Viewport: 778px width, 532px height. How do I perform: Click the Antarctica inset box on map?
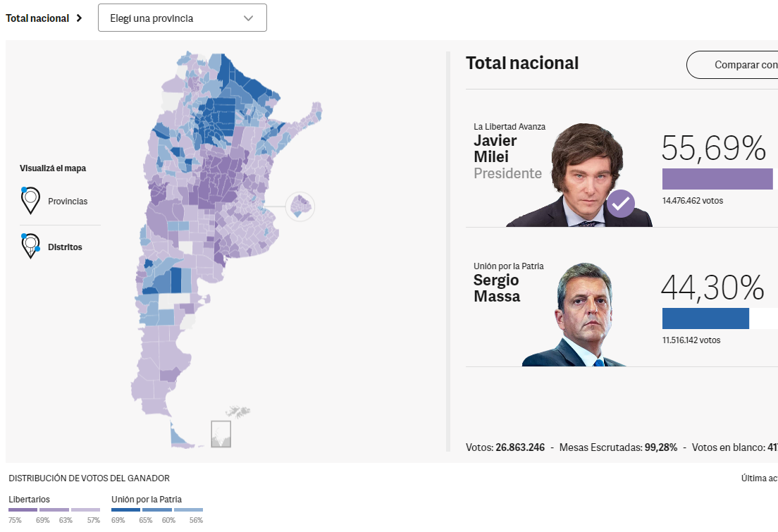[x=221, y=433]
